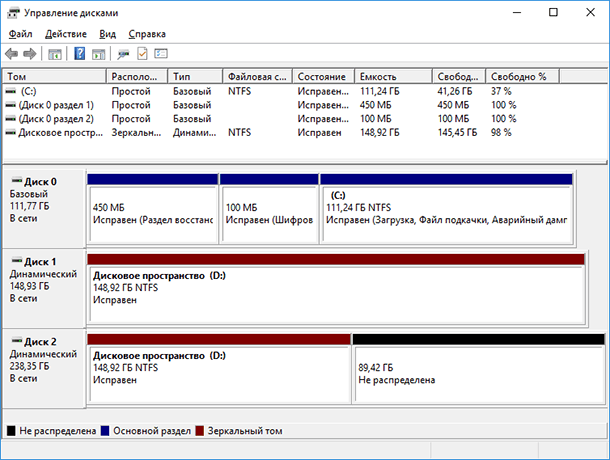This screenshot has width=610, height=460.
Task: Sort by the Том column header
Action: (54, 77)
